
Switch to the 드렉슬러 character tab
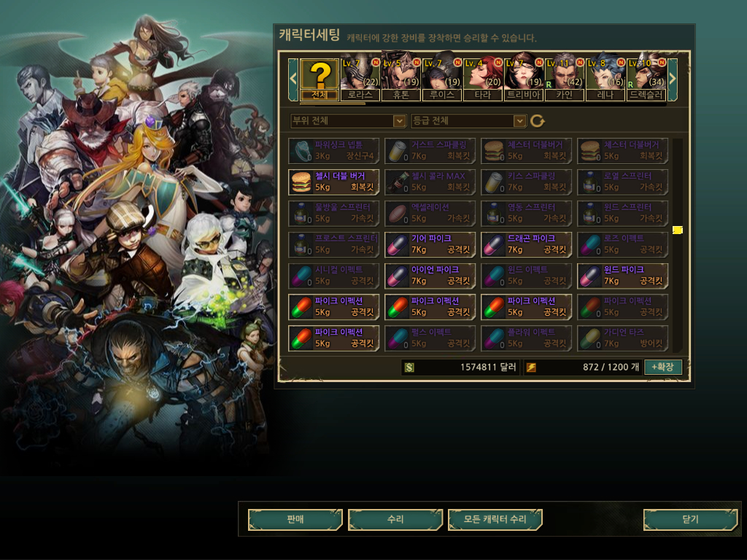pos(646,79)
